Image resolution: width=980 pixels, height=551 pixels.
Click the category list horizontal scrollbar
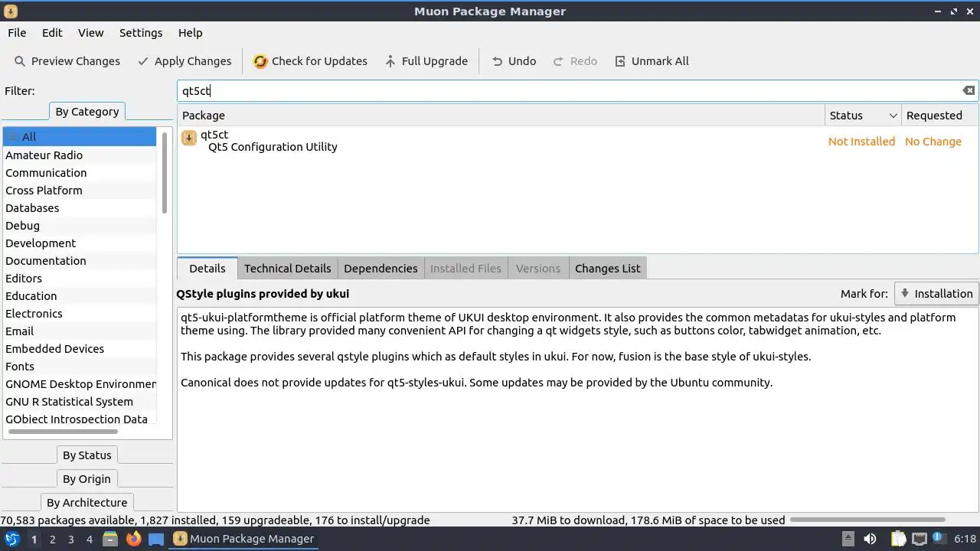pyautogui.click(x=63, y=432)
